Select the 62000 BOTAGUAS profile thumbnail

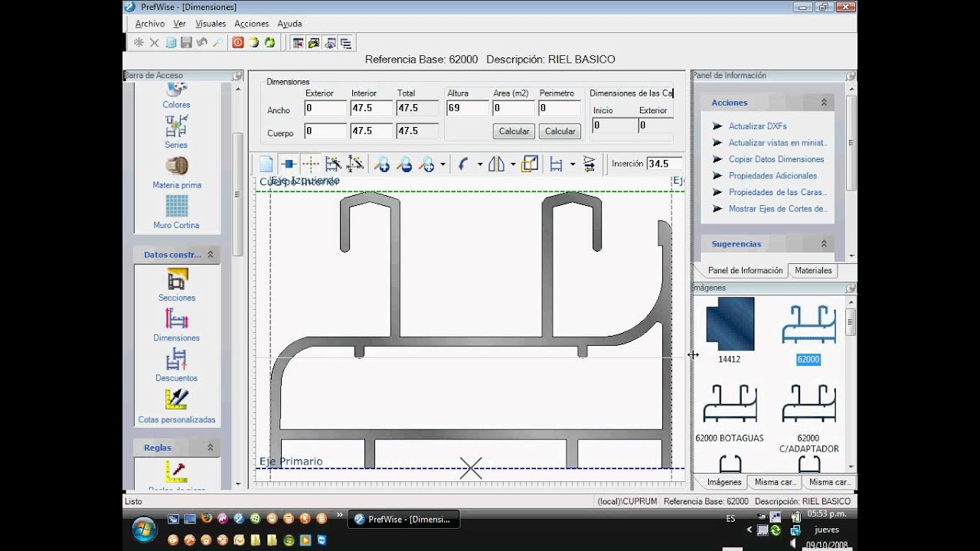730,404
